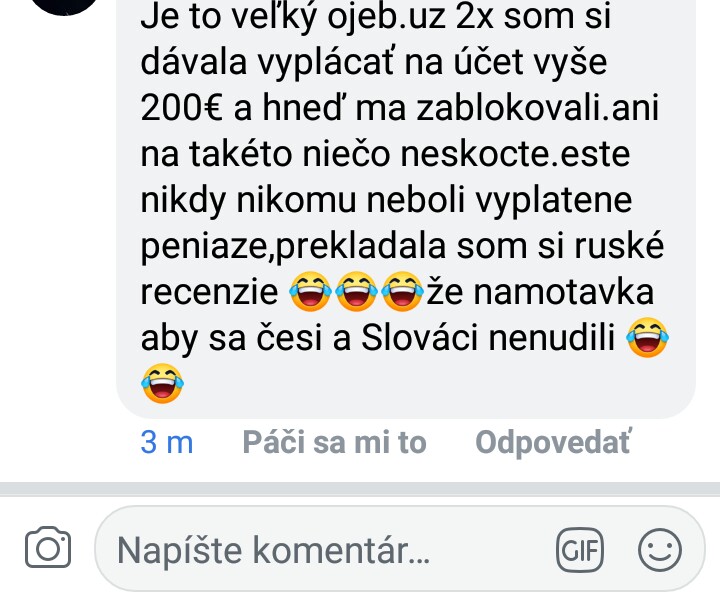Click the '3 m' comment timestamp
720x602 pixels.
167,443
